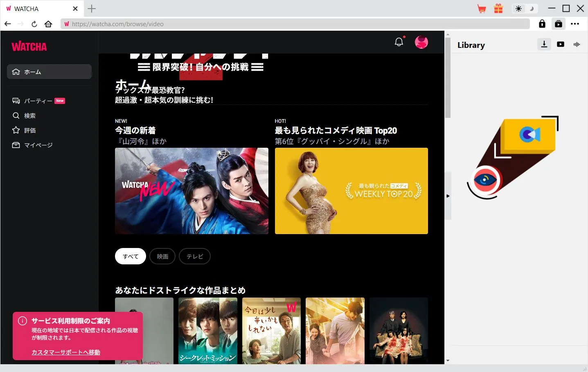Open 検索 in the WATCHA sidebar
The height and width of the screenshot is (372, 588).
29,115
